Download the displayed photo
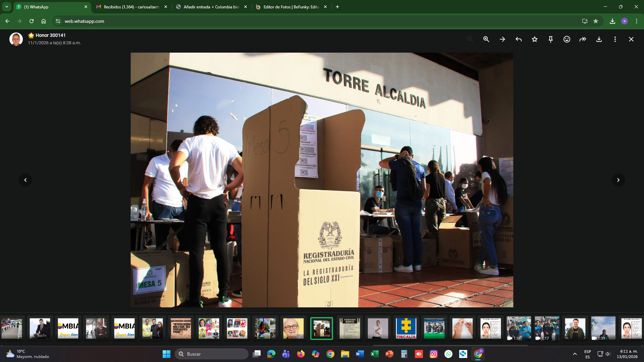This screenshot has width=644, height=362. (x=599, y=39)
